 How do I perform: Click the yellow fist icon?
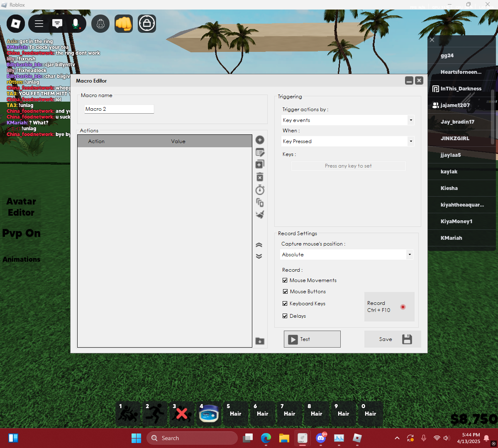point(124,24)
